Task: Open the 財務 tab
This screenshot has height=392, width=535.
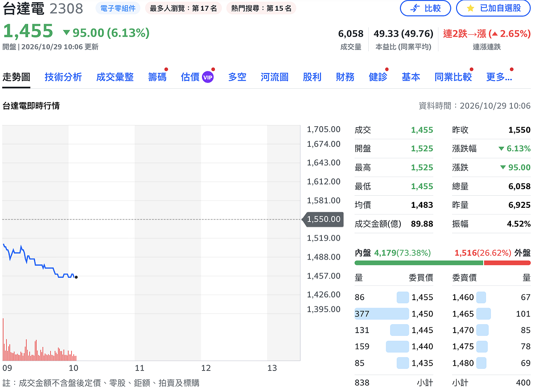Action: coord(345,77)
